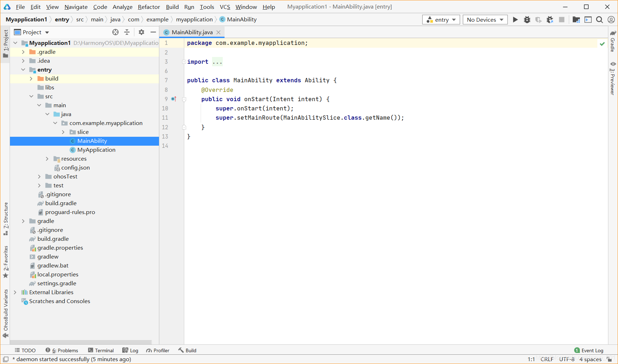Click the locate file target icon

115,32
